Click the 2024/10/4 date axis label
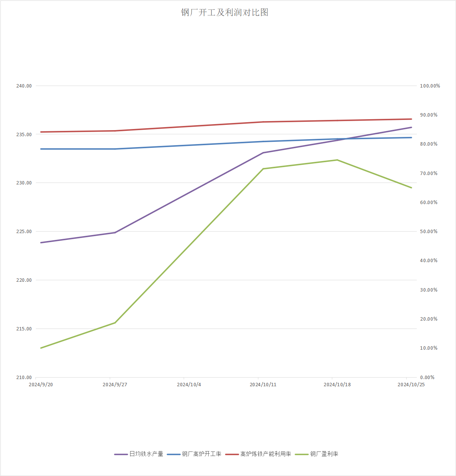The height and width of the screenshot is (476, 456). [189, 385]
